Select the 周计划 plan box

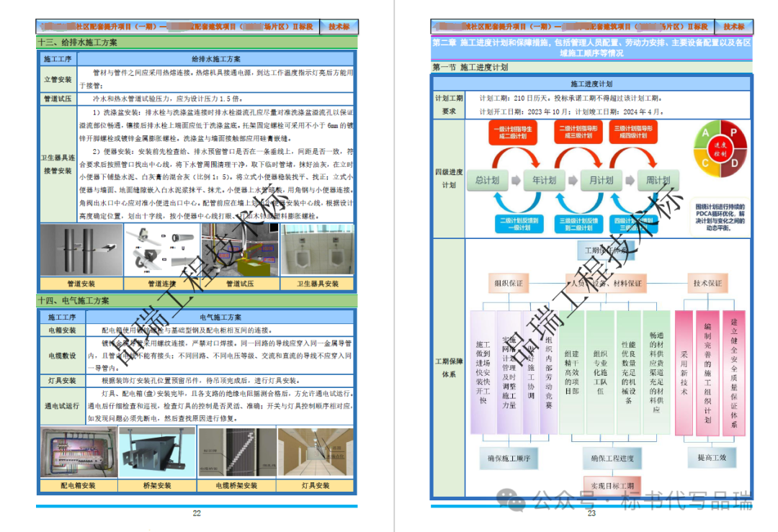click(x=657, y=180)
